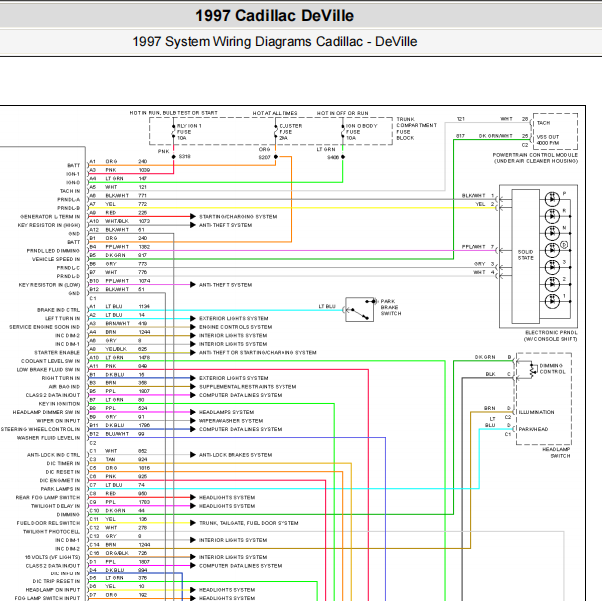Click 'TRUNK, TAILGATE, FUEL DOOR SYSTEM' text
Viewport: 602px width, 601px height.
click(248, 523)
